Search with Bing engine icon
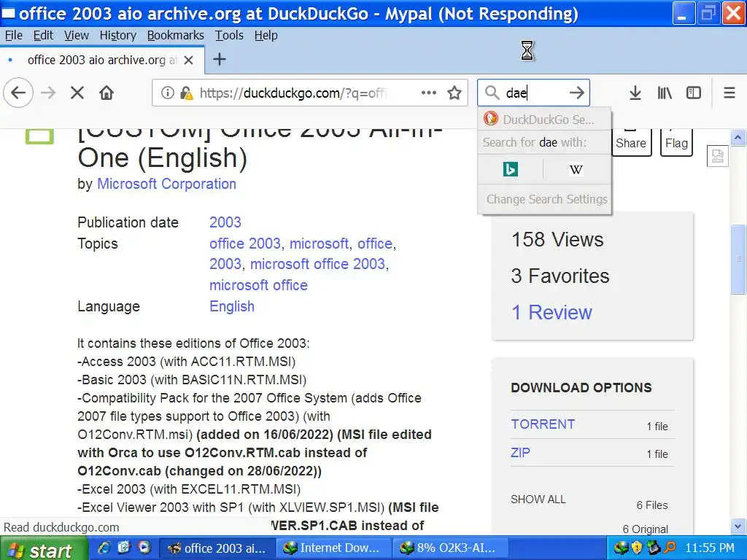747x560 pixels. [510, 169]
